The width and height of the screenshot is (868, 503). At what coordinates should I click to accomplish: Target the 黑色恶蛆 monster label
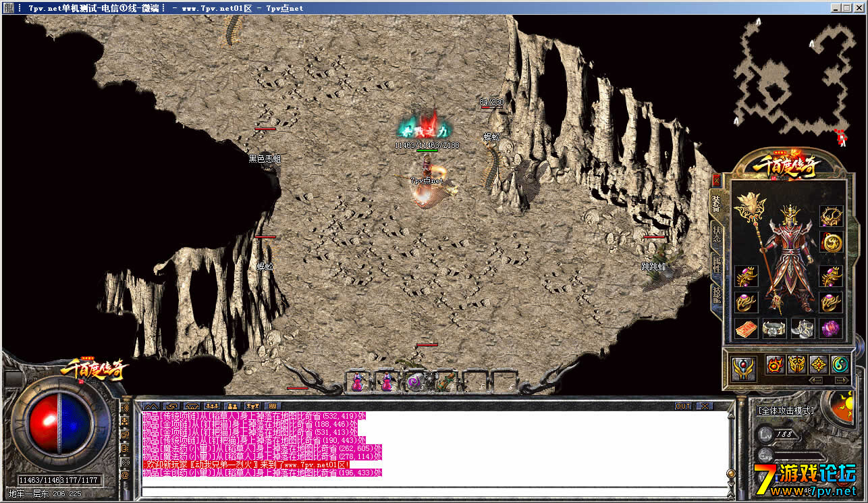pyautogui.click(x=265, y=159)
